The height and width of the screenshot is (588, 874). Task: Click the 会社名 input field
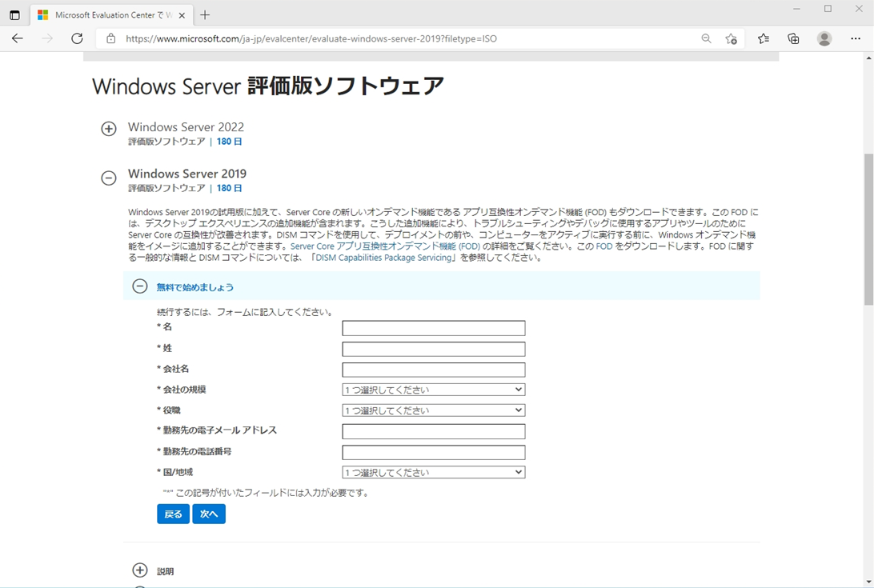(x=434, y=370)
